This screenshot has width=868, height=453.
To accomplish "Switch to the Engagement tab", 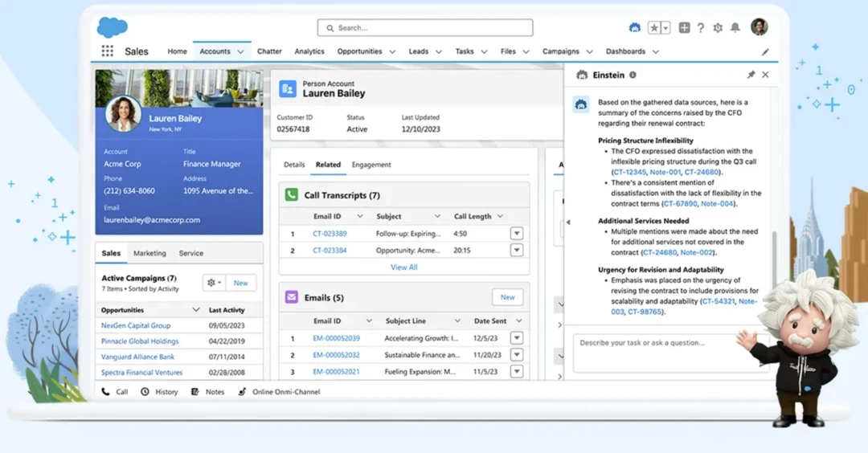I will (x=371, y=165).
